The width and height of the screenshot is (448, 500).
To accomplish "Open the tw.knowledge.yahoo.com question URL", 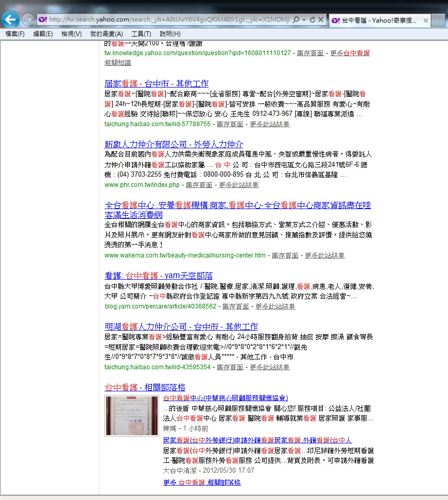I will pyautogui.click(x=198, y=53).
